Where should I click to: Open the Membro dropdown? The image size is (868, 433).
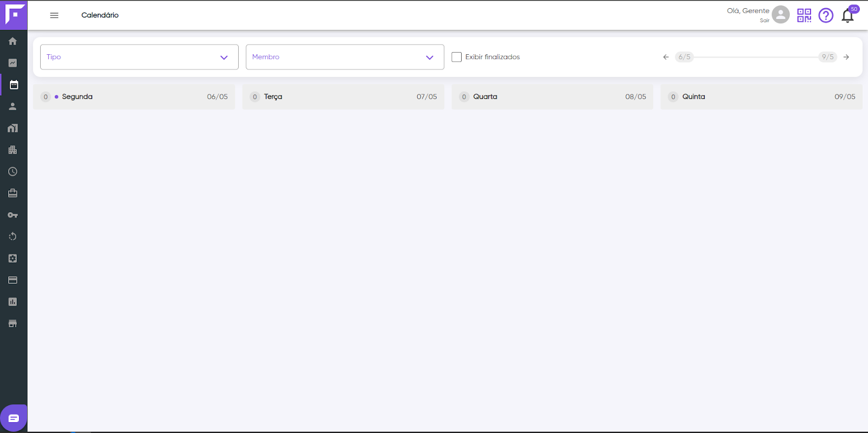(x=345, y=57)
